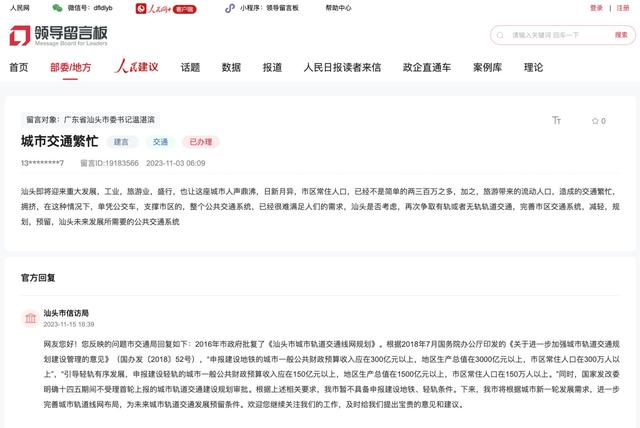The width and height of the screenshot is (640, 428).
Task: Click the 登录 link
Action: pyautogui.click(x=596, y=8)
